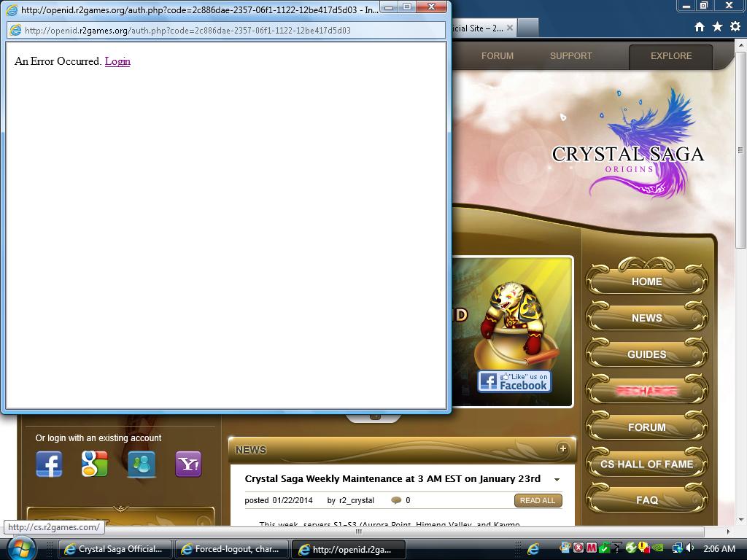
Task: Click the volume speaker tray icon
Action: (x=690, y=548)
